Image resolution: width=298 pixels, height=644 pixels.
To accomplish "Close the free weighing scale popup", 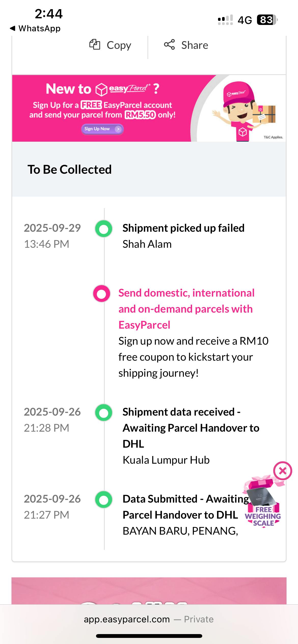I will click(x=282, y=471).
